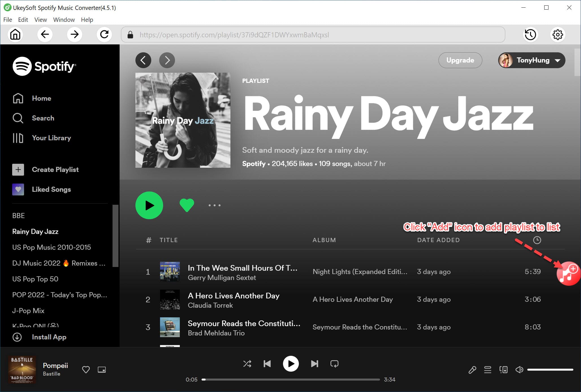Click the Upgrade button for premium

(x=460, y=60)
